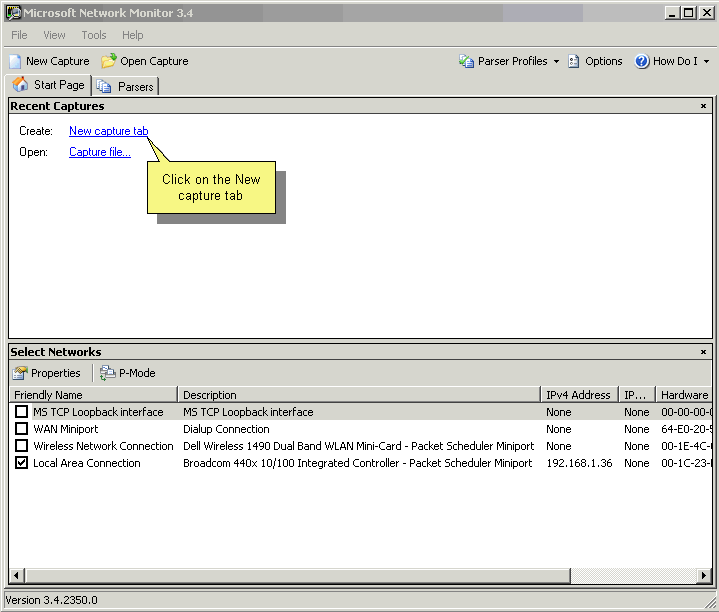Select the Broadcom 440x Integrated Controller description
Viewport: 719px width, 612px height.
(x=358, y=463)
